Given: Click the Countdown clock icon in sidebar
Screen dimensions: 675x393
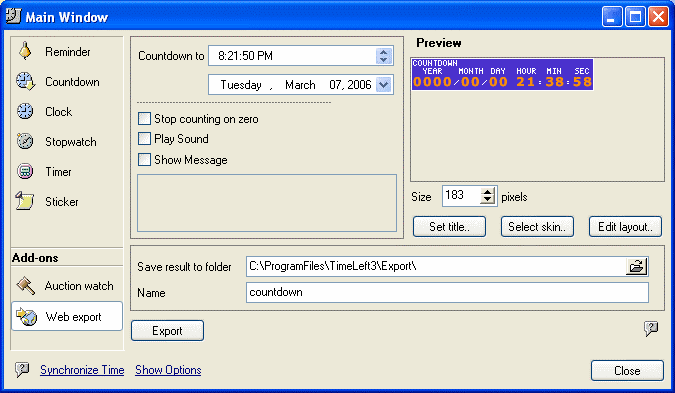Looking at the screenshot, I should (25, 81).
